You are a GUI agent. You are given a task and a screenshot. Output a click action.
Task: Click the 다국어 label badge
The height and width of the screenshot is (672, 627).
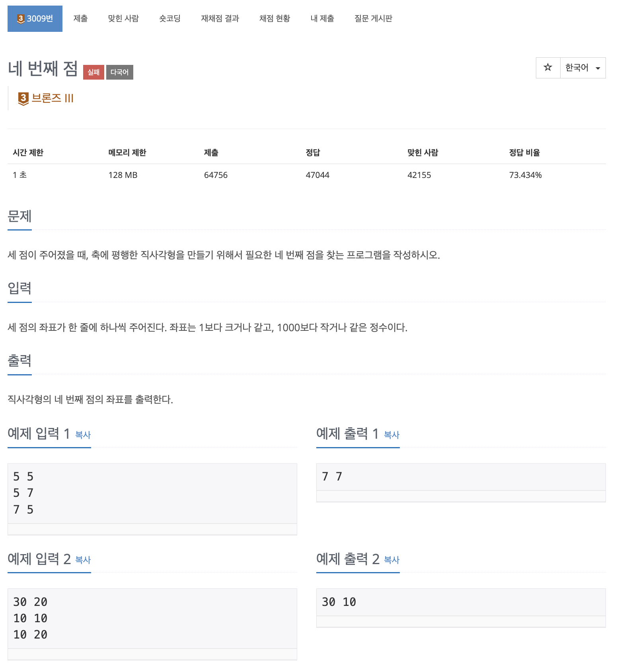point(120,72)
